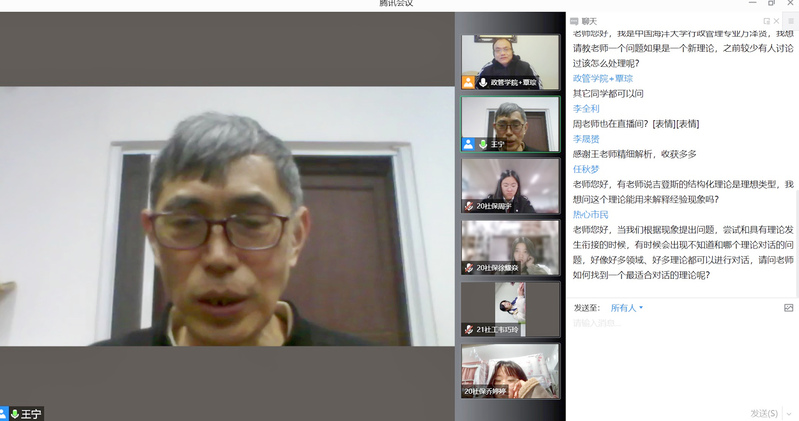The width and height of the screenshot is (799, 421).
Task: Click sender name 热心市民 in chat
Action: [x=590, y=214]
